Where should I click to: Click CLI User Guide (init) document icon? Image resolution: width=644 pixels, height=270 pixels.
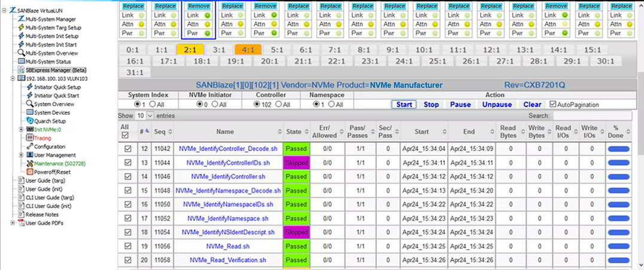point(22,206)
